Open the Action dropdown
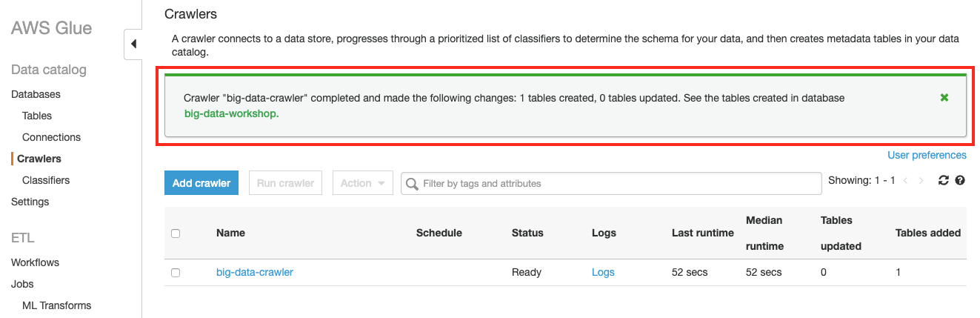 (362, 183)
